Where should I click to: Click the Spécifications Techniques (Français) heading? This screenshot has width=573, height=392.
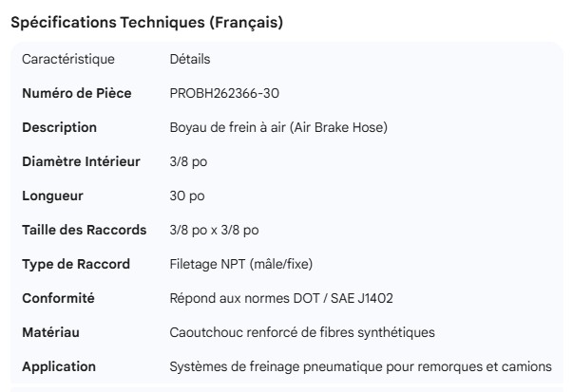(x=146, y=23)
